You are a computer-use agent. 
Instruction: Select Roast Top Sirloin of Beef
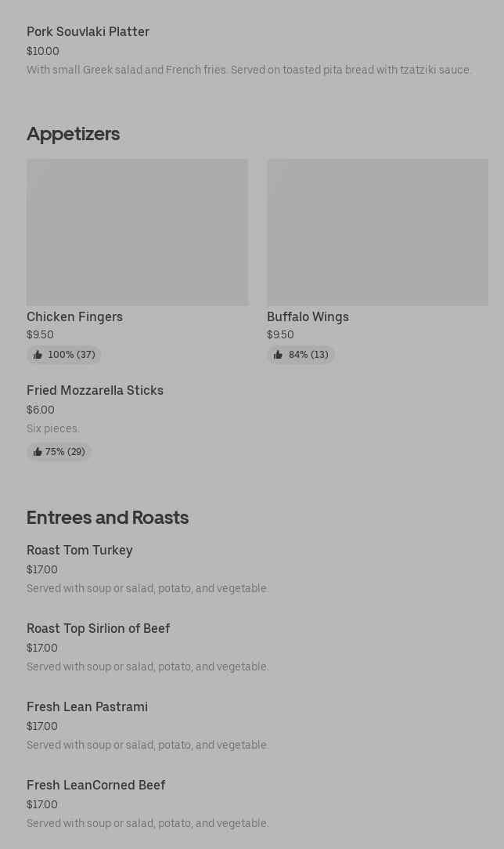[98, 628]
